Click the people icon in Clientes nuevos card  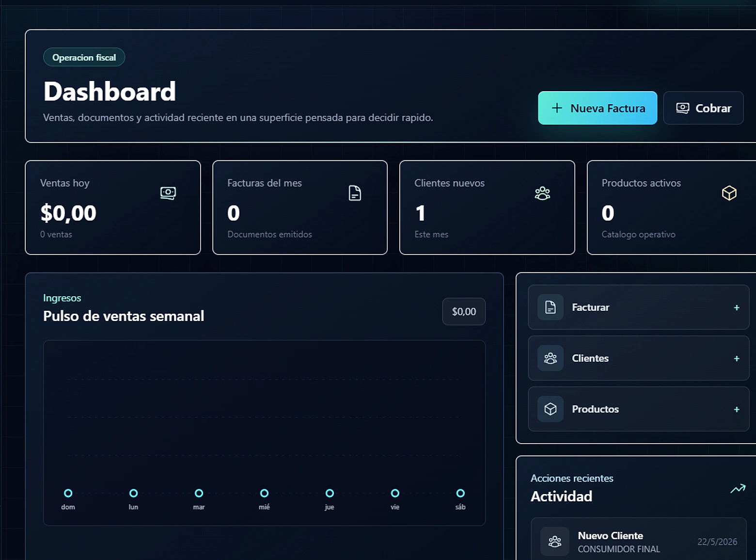click(x=542, y=193)
